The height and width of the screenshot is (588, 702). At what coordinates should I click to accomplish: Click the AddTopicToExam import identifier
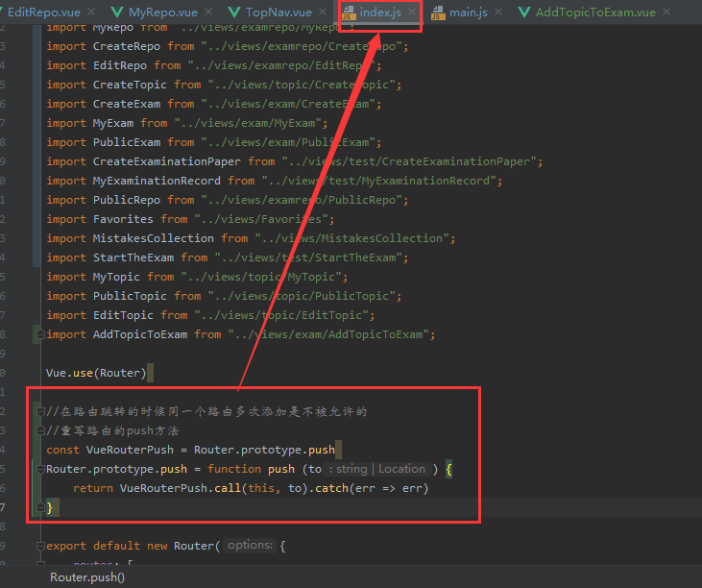[x=139, y=334]
